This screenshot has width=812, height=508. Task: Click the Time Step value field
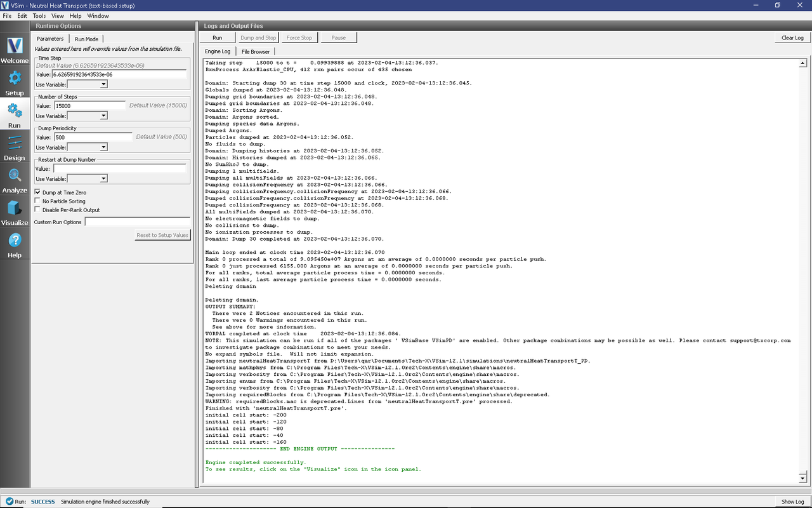pos(119,74)
